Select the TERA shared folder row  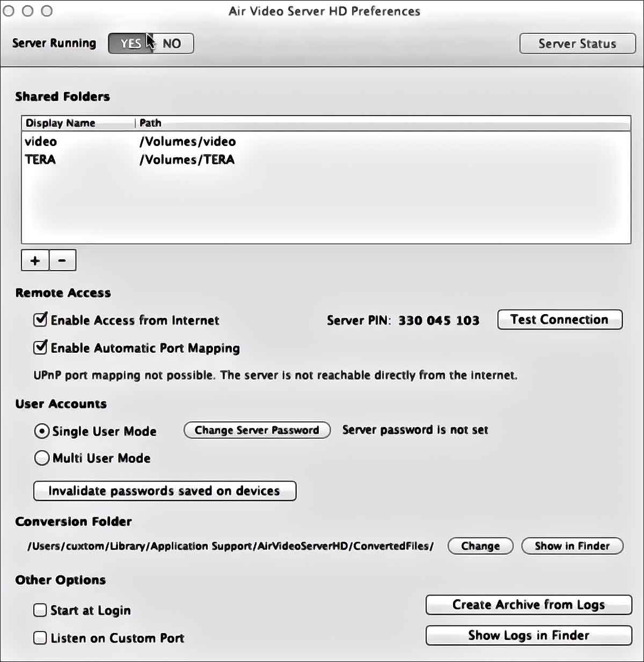326,159
